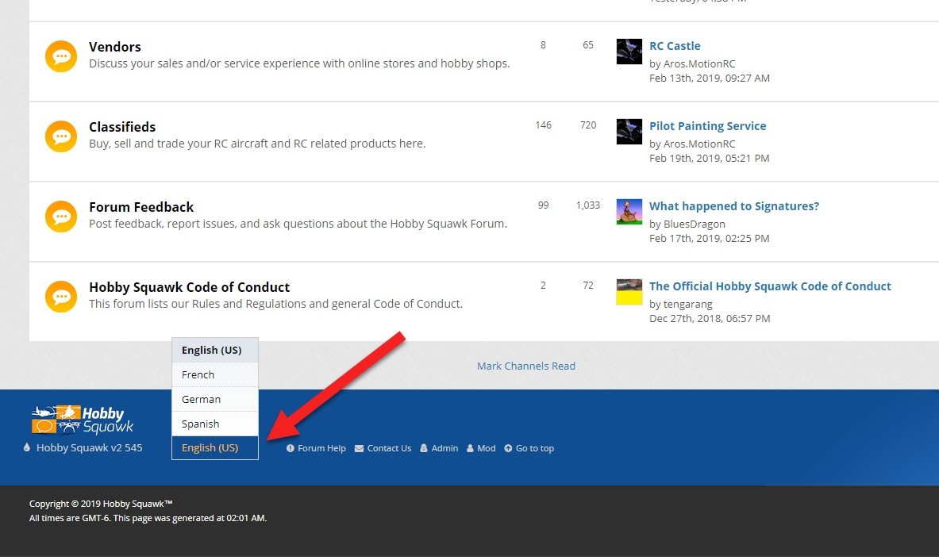
Task: Click the Forum Feedback speech bubble icon
Action: coord(61,217)
